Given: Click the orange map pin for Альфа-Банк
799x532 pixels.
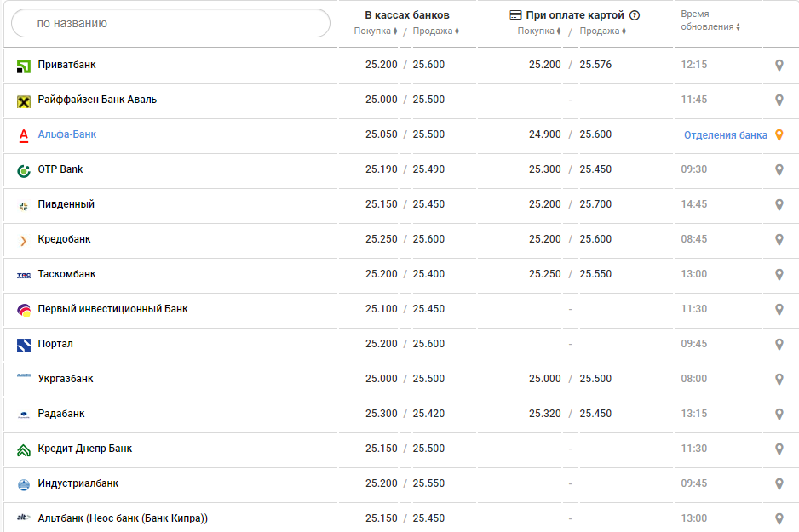Looking at the screenshot, I should [x=779, y=135].
